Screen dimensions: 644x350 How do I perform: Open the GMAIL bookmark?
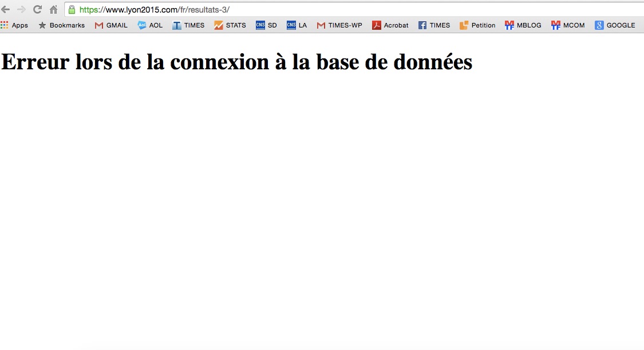click(x=111, y=25)
